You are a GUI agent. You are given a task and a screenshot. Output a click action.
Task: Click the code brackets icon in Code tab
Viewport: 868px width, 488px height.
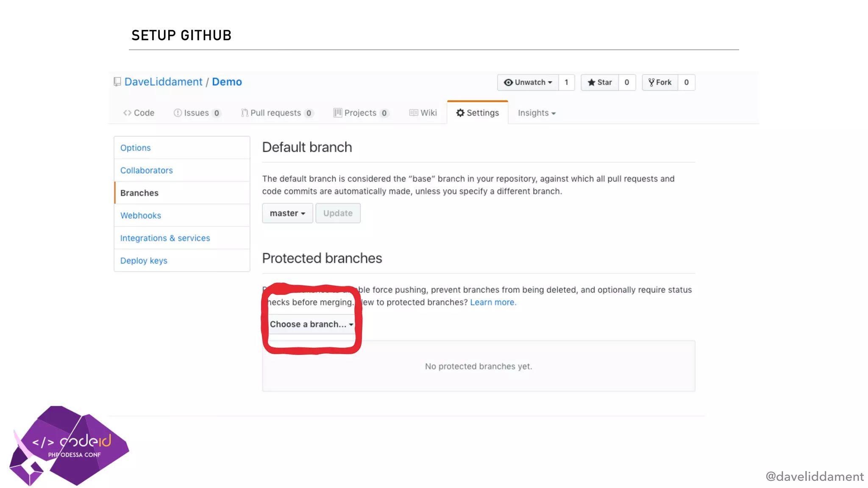click(x=127, y=113)
